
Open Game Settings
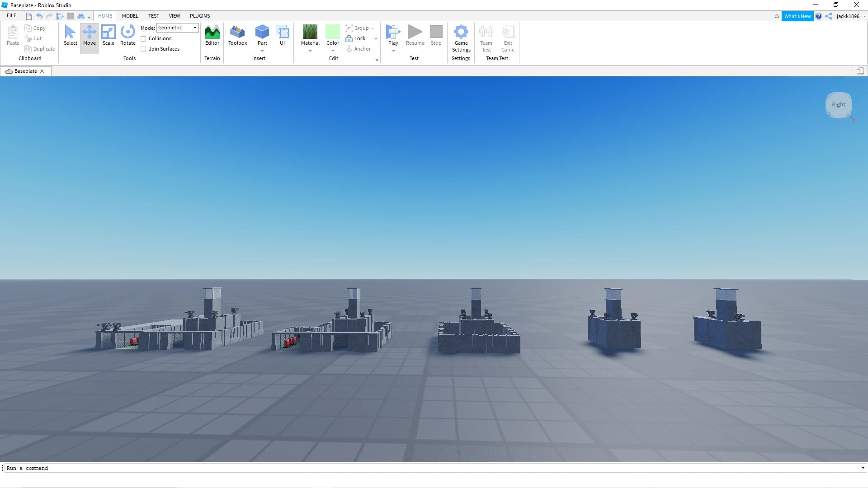click(x=461, y=38)
